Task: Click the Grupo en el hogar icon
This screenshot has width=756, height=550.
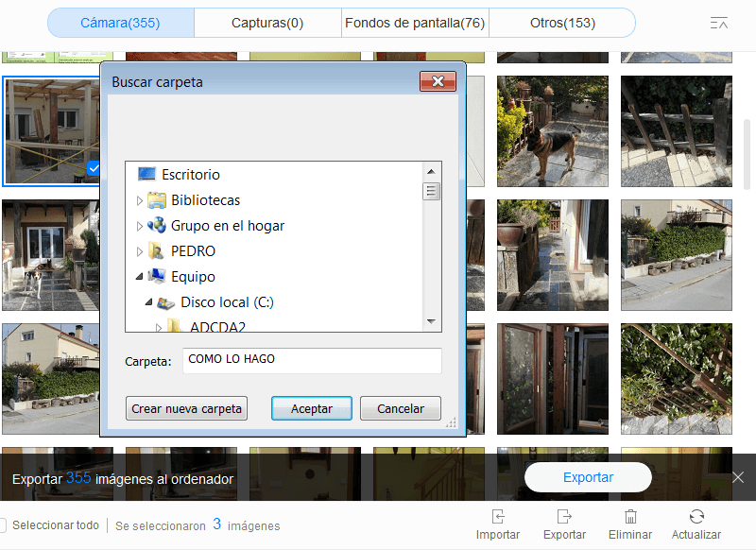Action: pyautogui.click(x=157, y=225)
